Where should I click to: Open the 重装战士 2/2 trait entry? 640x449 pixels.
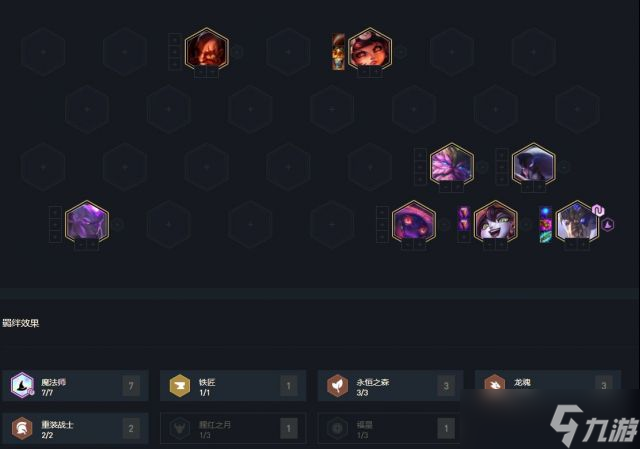click(x=76, y=429)
